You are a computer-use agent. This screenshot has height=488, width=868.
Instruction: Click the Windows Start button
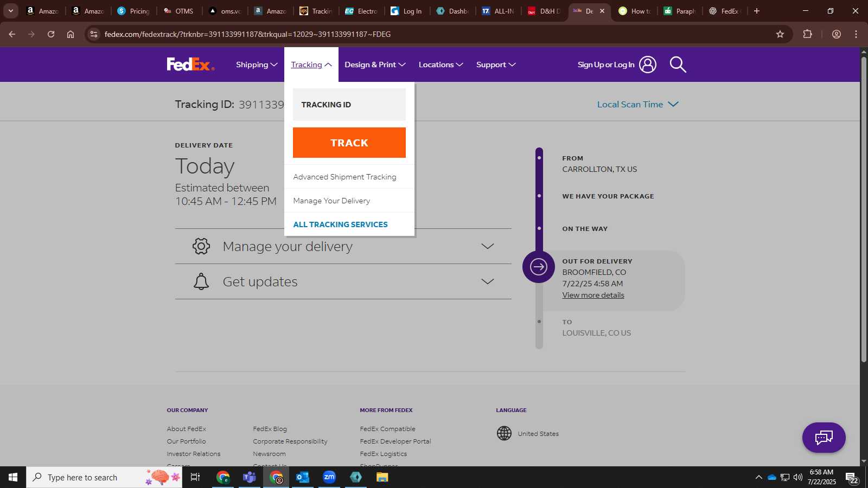(x=13, y=477)
